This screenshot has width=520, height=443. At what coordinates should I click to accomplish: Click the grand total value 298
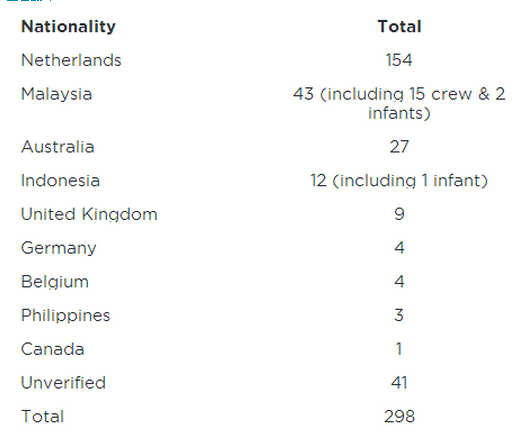point(399,416)
